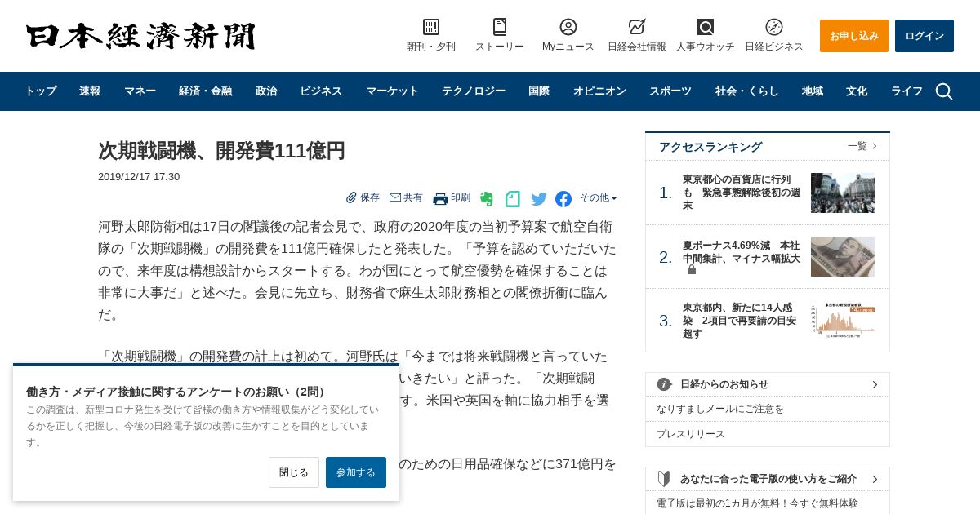The width and height of the screenshot is (980, 514).
Task: Open 一覧 ranking list chevron
Action: point(875,146)
